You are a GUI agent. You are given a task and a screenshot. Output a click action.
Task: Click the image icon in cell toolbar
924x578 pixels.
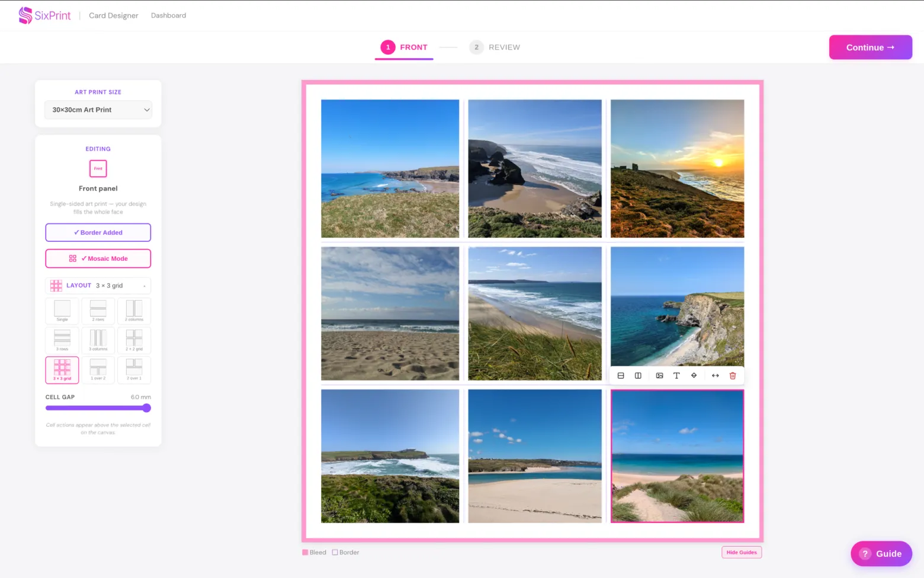(x=659, y=376)
